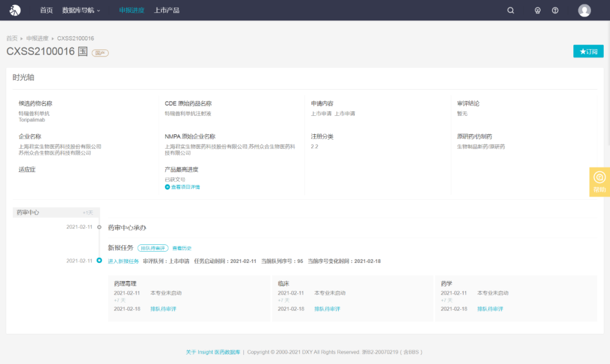Click the 注册分类 value 2.2
610x364 pixels.
coord(315,147)
